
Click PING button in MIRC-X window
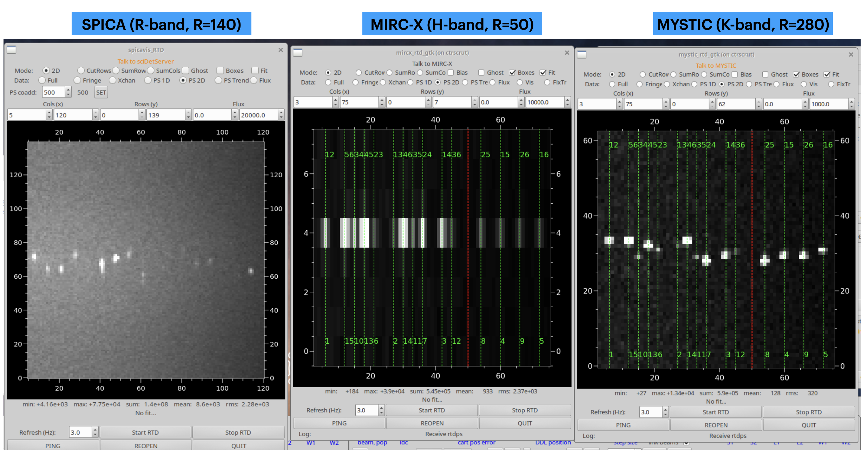(339, 423)
